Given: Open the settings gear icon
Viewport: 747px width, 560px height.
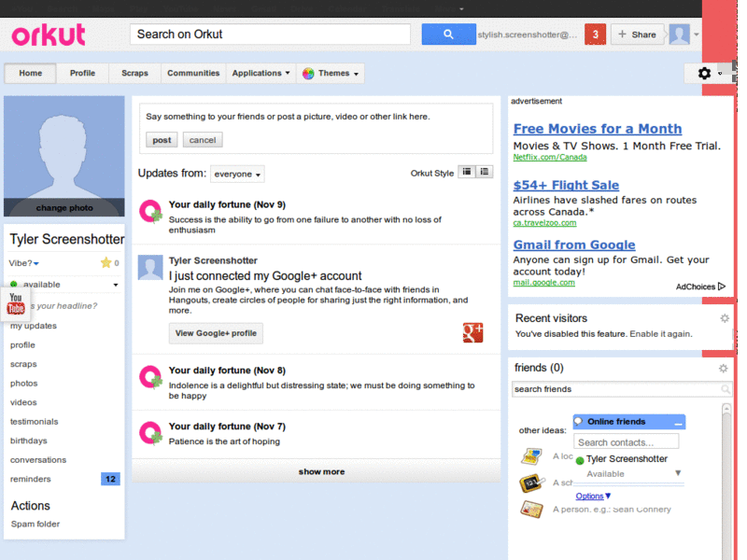Looking at the screenshot, I should 704,74.
